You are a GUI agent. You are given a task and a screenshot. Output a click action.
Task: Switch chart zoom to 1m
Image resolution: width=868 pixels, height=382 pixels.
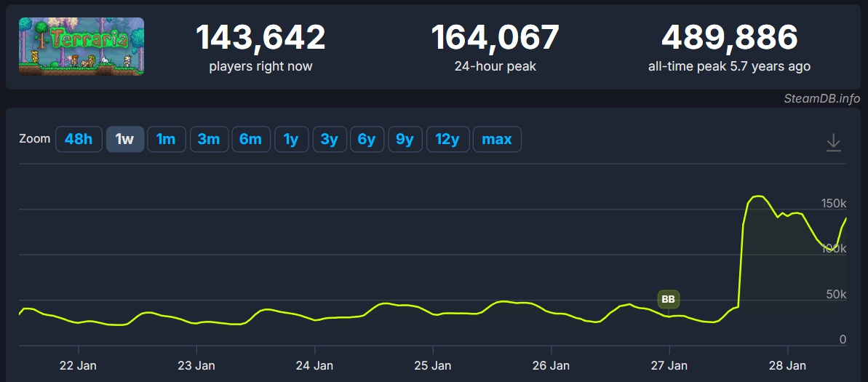[x=166, y=139]
